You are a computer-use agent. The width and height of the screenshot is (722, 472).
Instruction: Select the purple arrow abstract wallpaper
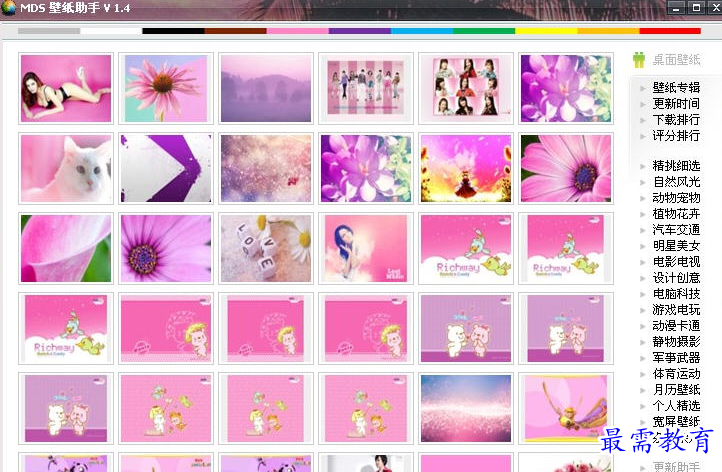click(166, 169)
